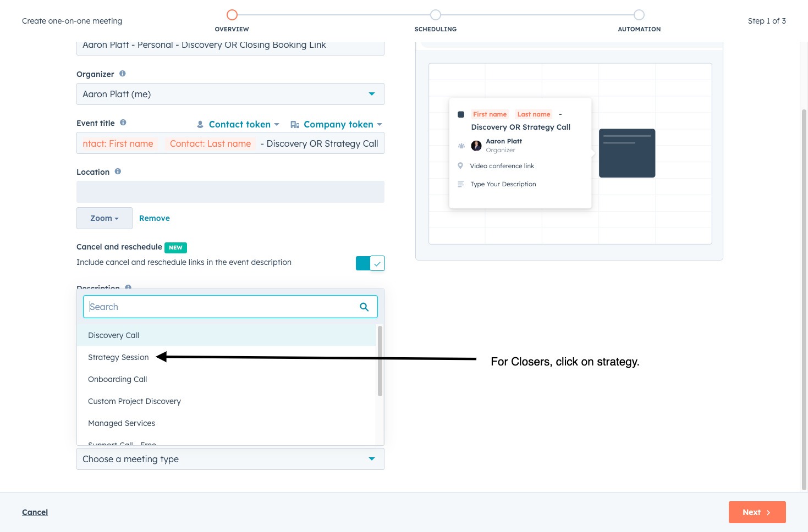
Task: Click the dark calendar event block
Action: (x=627, y=153)
